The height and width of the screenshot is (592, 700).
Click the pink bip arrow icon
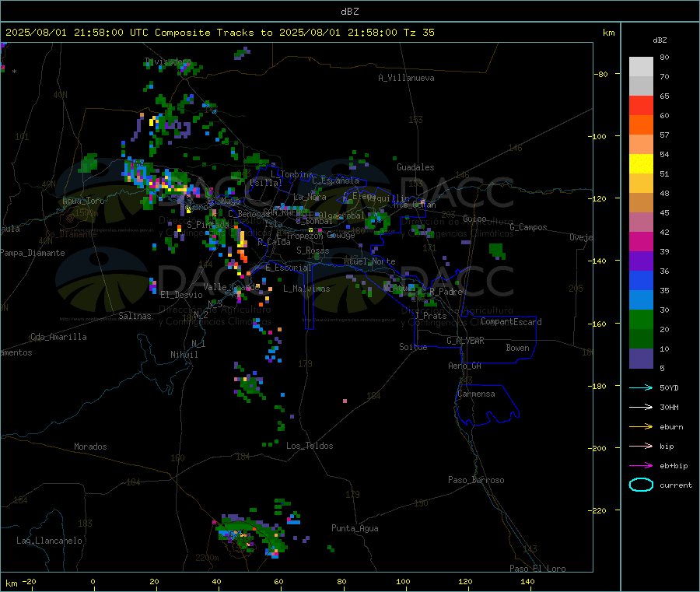pyautogui.click(x=641, y=446)
